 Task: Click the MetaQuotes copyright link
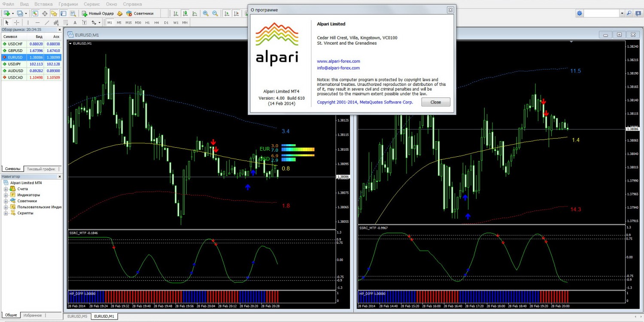(365, 102)
